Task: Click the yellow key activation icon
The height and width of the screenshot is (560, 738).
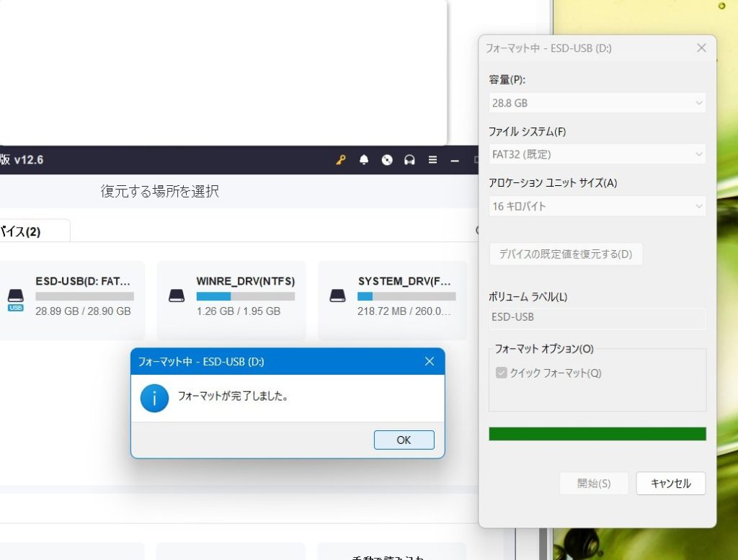Action: tap(341, 160)
